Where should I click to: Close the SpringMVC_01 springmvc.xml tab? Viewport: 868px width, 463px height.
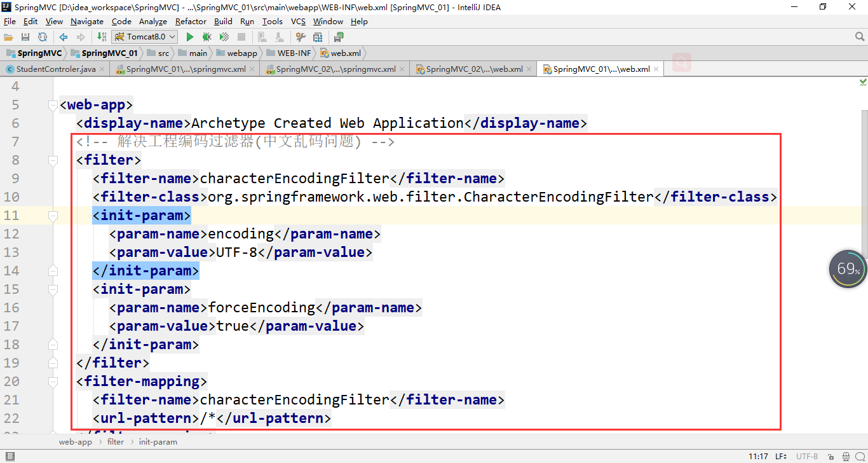pos(252,69)
